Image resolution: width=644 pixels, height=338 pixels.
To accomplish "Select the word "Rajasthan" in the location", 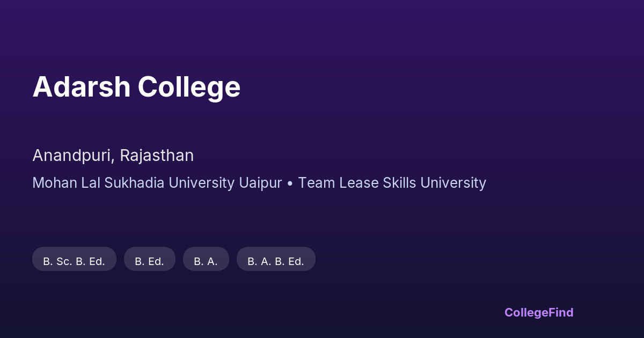I will click(x=157, y=156).
